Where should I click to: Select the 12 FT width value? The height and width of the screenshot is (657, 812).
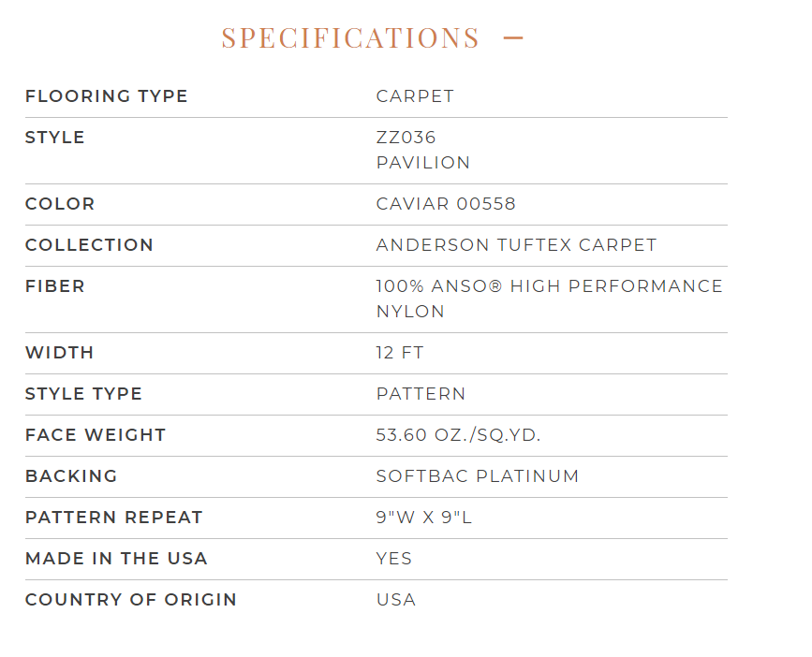400,353
